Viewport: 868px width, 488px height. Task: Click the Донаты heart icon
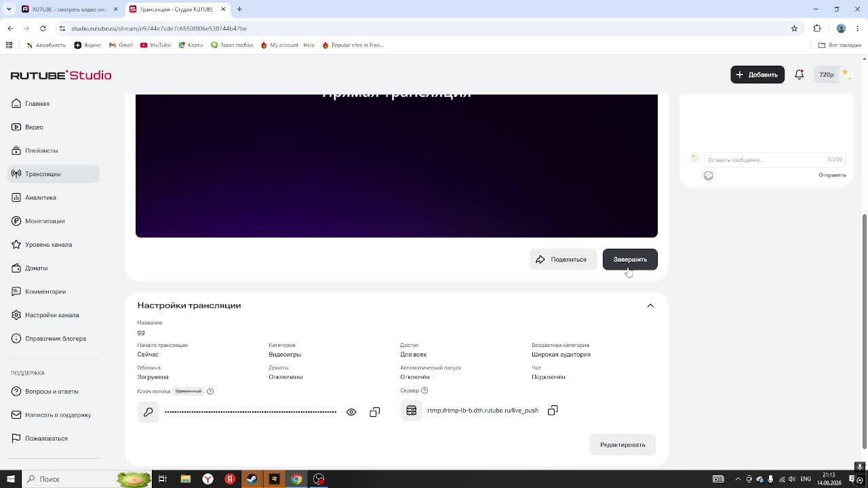click(16, 268)
